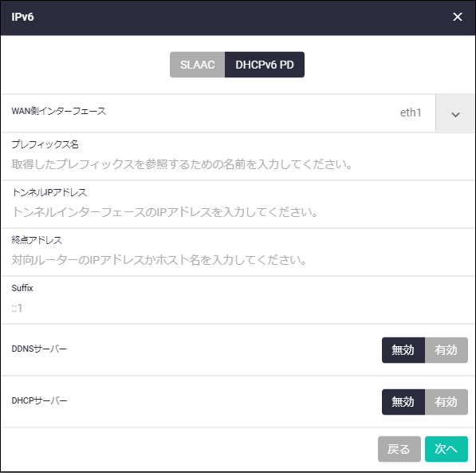Close the IPv6 dialog with X icon
The width and height of the screenshot is (476, 473).
click(x=457, y=17)
